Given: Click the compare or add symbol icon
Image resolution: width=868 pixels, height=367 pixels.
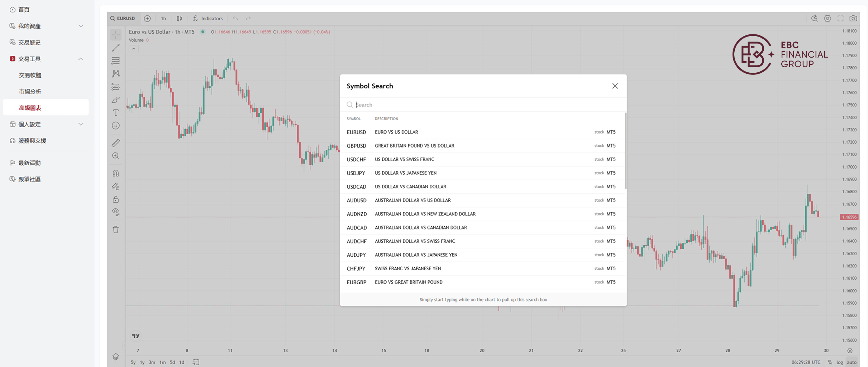Looking at the screenshot, I should coord(147,18).
